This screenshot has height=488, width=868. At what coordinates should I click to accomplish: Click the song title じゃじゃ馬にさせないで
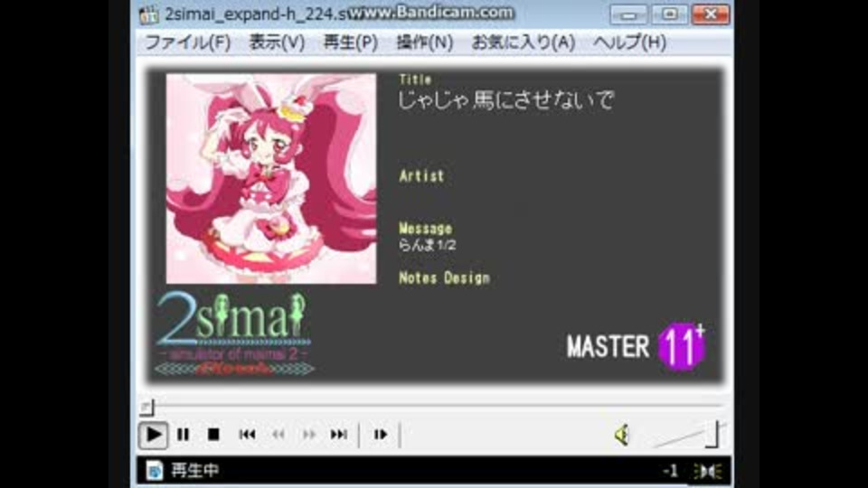[506, 100]
